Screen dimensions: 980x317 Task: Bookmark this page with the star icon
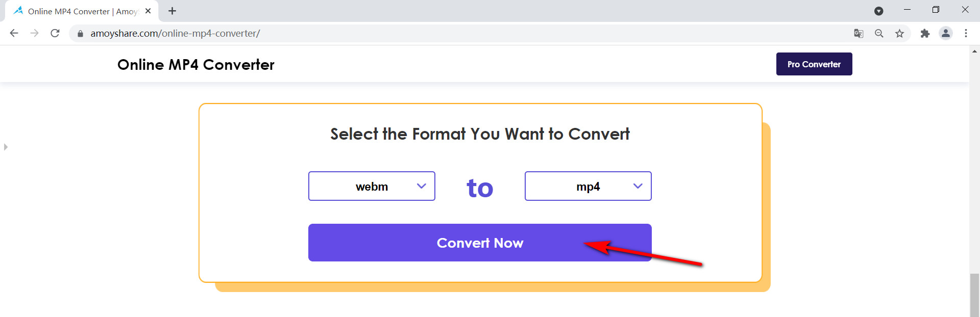coord(899,33)
